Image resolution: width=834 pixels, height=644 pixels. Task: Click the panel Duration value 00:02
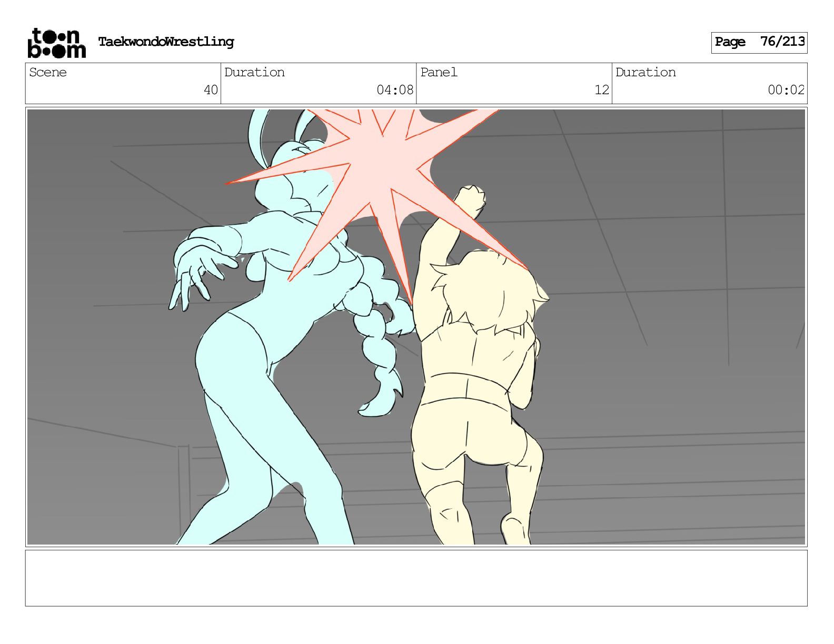click(x=786, y=90)
